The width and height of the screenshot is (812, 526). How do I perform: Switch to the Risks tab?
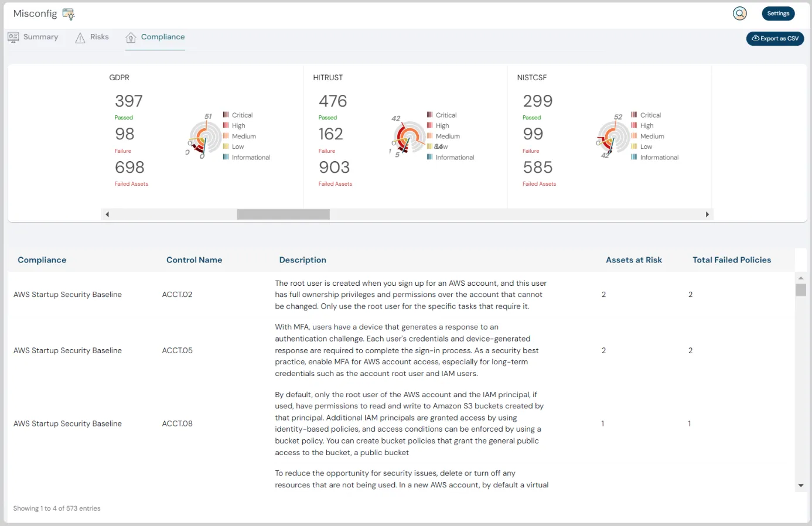click(100, 37)
